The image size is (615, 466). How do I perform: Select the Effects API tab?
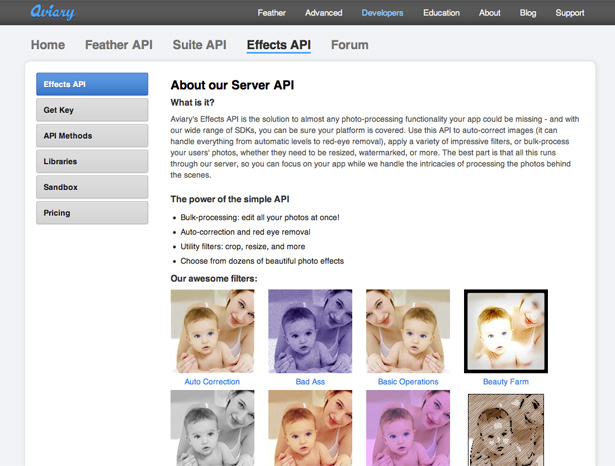(x=279, y=45)
